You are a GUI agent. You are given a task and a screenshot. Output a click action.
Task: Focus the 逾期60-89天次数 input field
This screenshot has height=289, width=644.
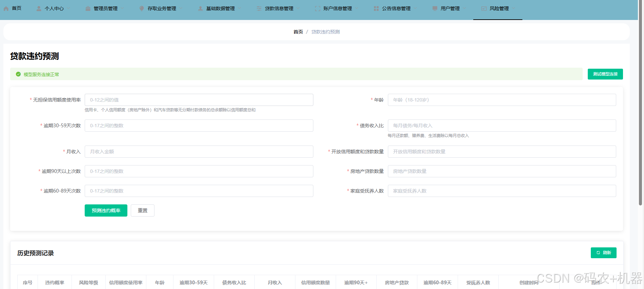click(x=199, y=191)
